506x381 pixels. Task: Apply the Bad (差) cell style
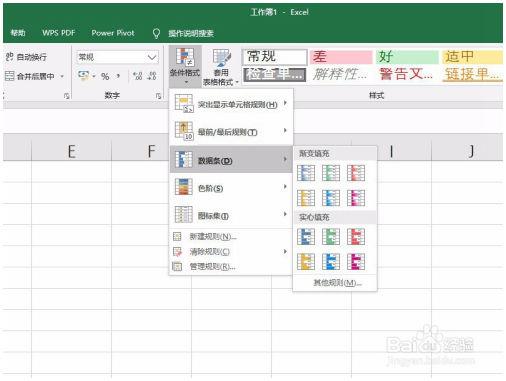(341, 57)
